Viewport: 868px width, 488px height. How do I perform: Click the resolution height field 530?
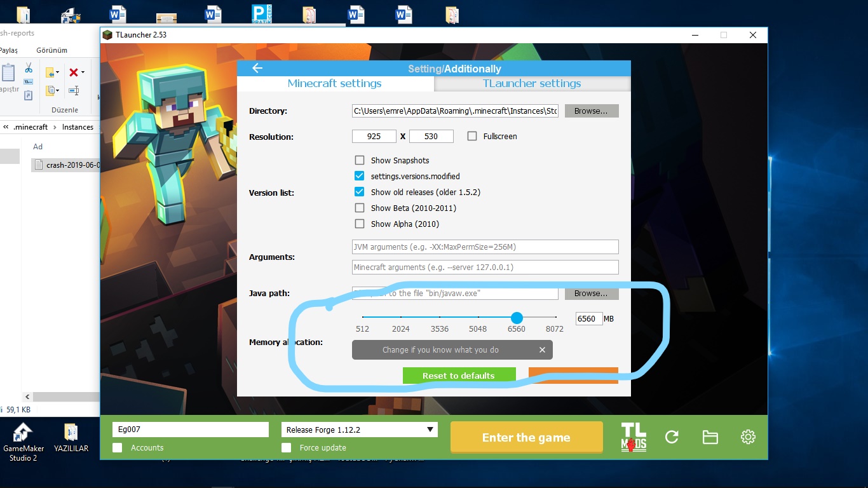[x=431, y=136]
